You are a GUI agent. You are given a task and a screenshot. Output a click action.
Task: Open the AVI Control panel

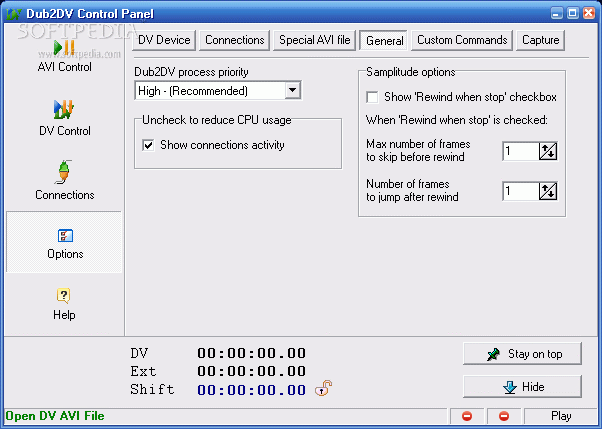64,56
